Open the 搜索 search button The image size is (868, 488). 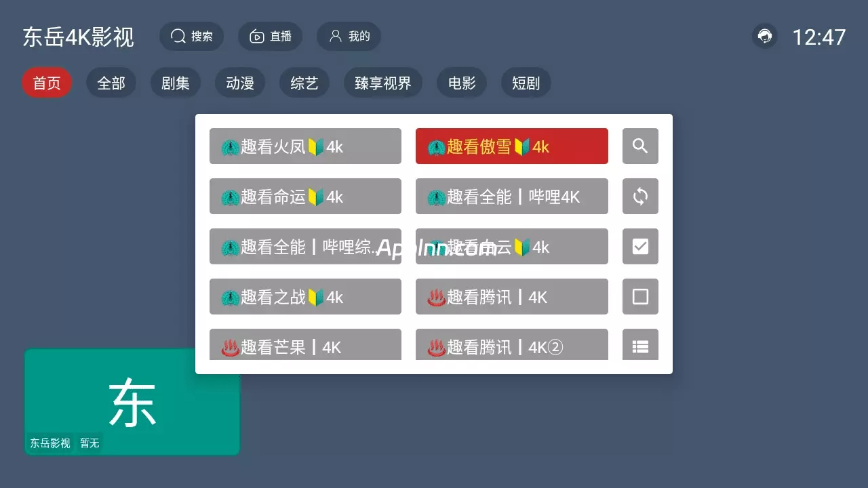point(191,37)
